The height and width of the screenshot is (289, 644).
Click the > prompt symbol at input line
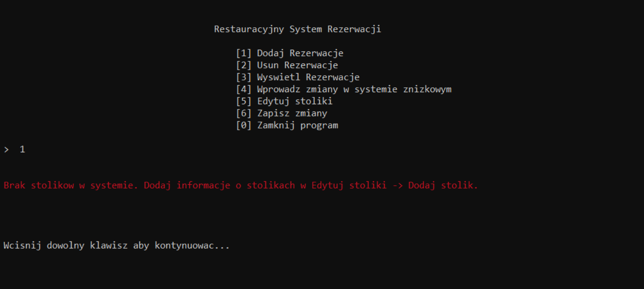pyautogui.click(x=6, y=149)
